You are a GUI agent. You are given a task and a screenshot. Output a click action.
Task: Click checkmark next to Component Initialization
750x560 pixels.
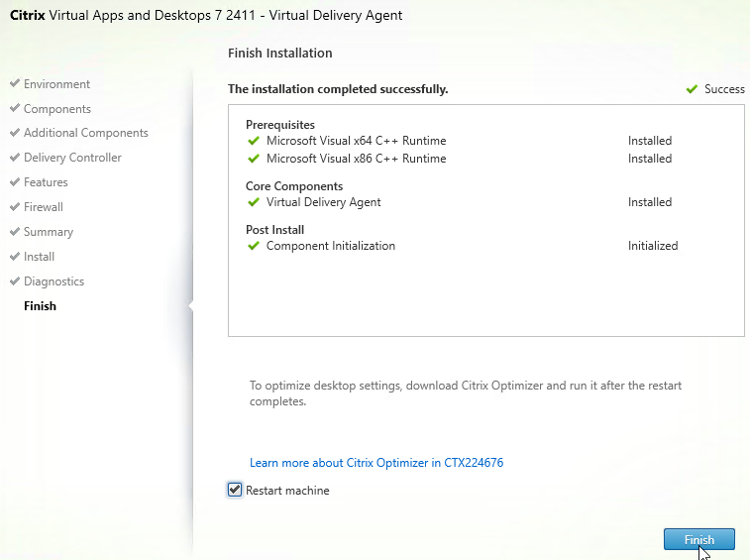[x=254, y=246]
